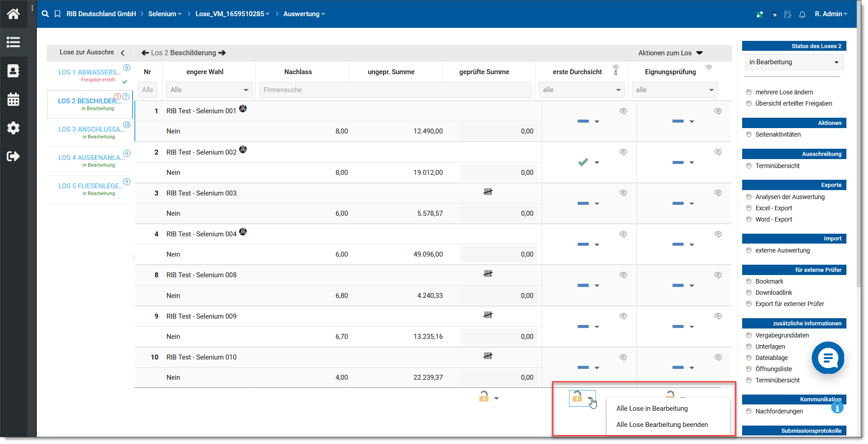Open Seitenaktivitäten link
868x444 pixels.
[778, 134]
